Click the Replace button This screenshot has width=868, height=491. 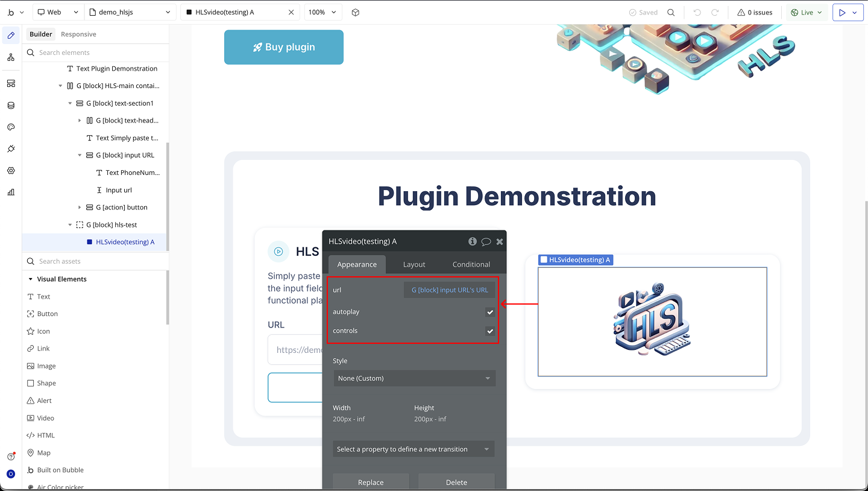371,482
